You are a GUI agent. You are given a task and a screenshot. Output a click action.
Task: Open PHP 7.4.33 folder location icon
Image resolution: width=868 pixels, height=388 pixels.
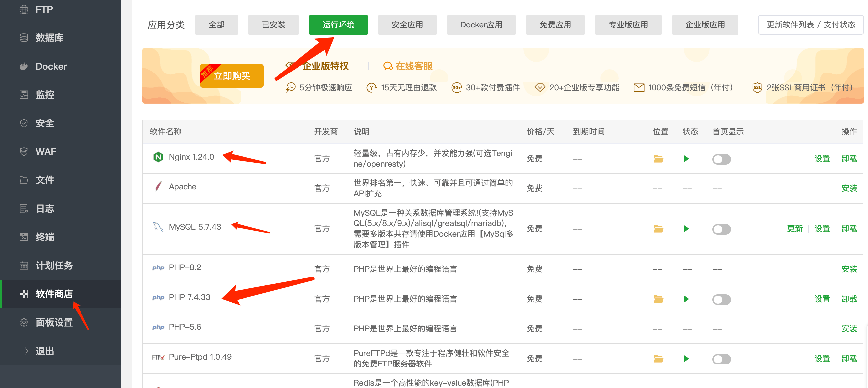[658, 299]
